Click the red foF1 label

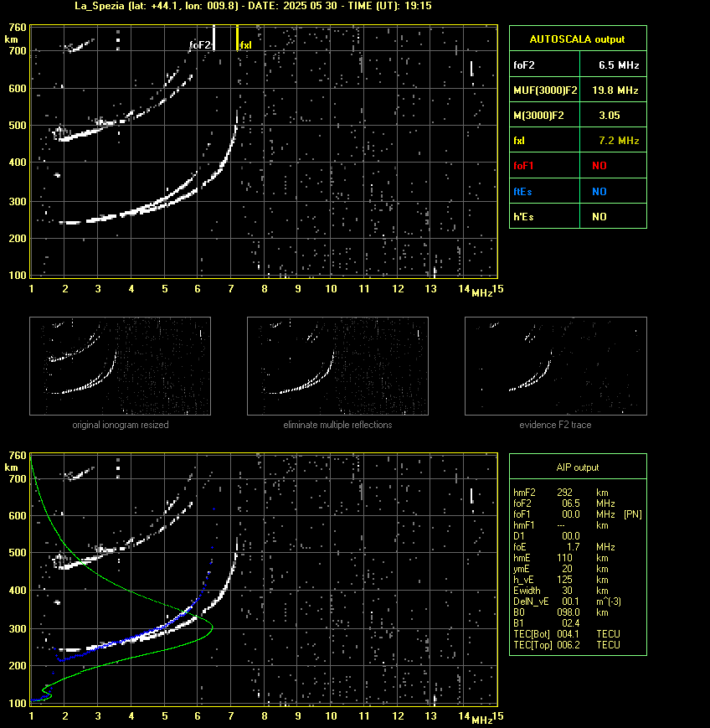pyautogui.click(x=523, y=166)
